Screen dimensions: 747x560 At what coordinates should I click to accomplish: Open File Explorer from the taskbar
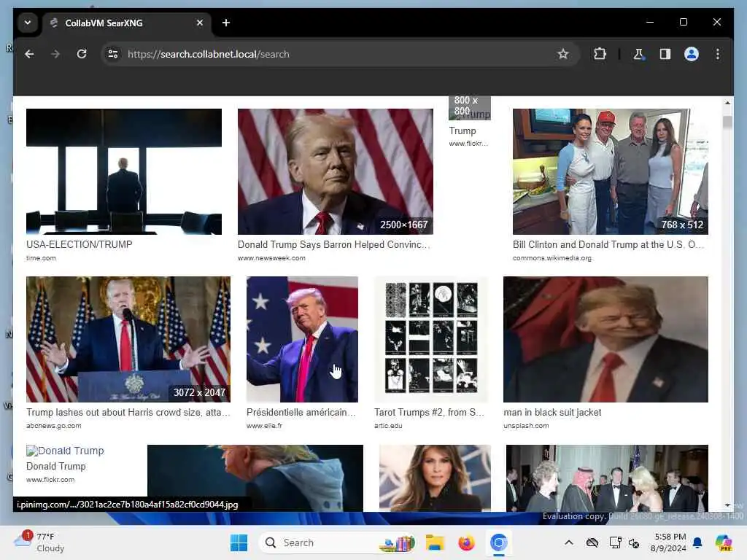(435, 542)
